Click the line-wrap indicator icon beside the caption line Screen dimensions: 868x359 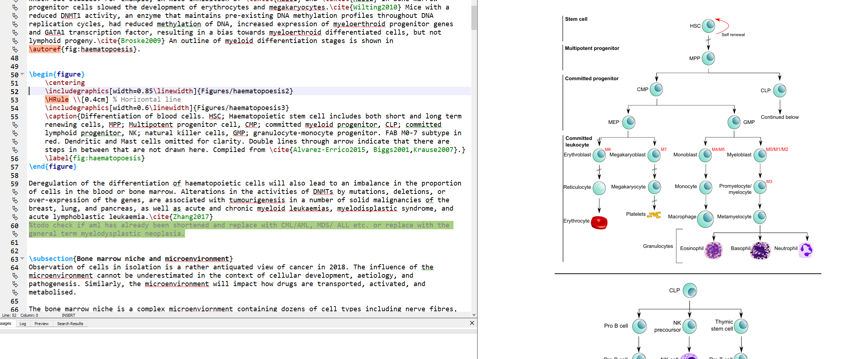tap(15, 125)
